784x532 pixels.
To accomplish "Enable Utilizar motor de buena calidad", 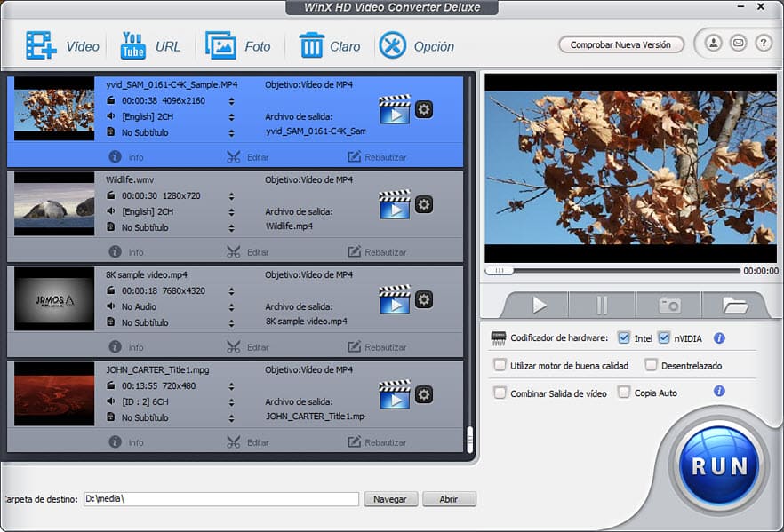I will tap(500, 365).
